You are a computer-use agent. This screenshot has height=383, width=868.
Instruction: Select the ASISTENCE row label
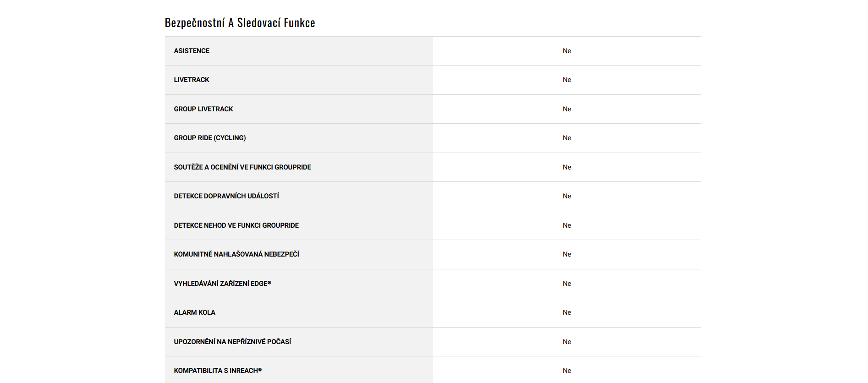pyautogui.click(x=192, y=51)
